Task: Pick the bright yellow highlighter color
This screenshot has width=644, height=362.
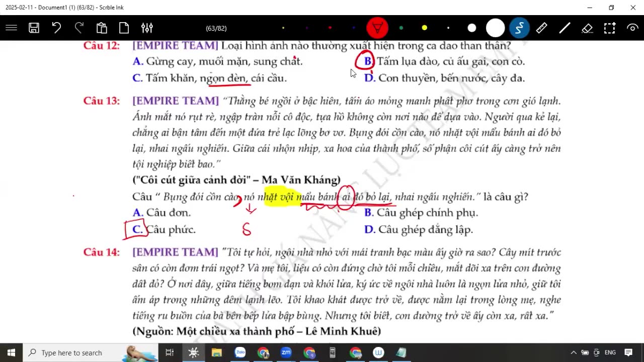Action: pyautogui.click(x=425, y=28)
